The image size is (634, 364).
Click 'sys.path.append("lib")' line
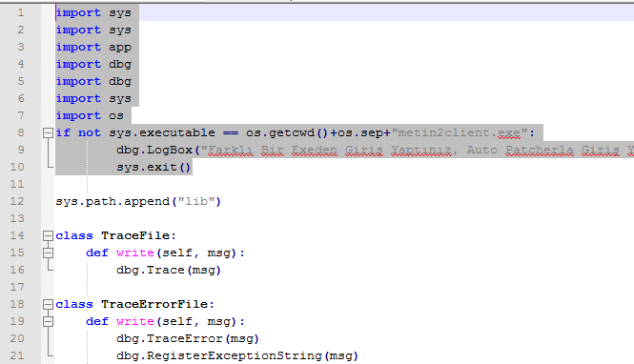[x=138, y=202]
